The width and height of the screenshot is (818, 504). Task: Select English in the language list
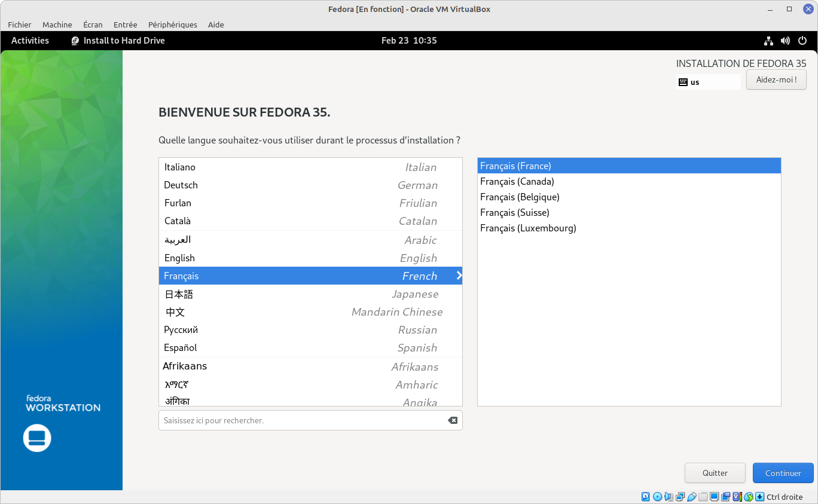point(310,258)
